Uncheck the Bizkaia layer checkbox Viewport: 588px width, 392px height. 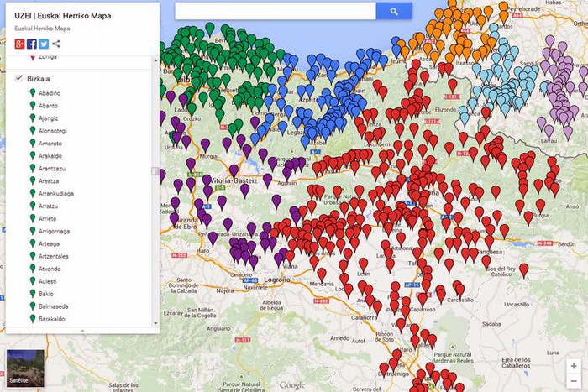click(18, 78)
